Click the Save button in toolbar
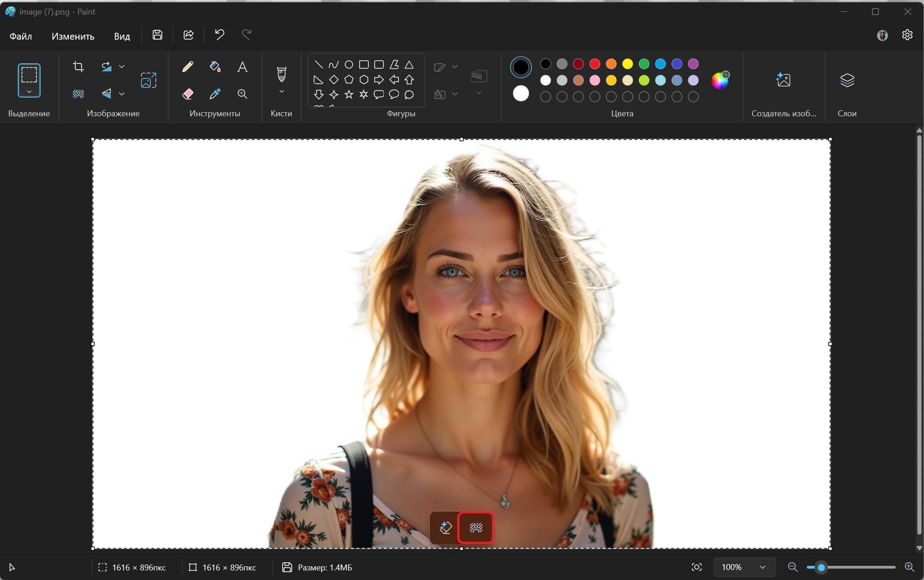The width and height of the screenshot is (924, 580). (x=157, y=35)
